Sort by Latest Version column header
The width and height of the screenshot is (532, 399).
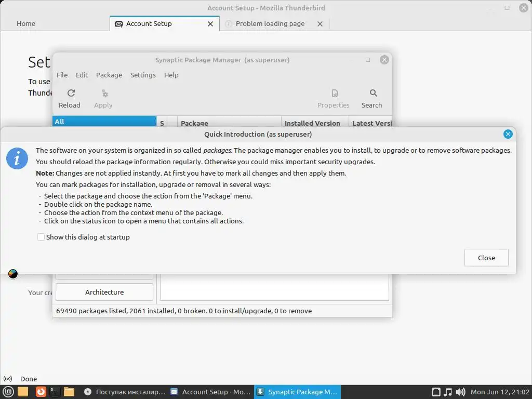click(371, 123)
